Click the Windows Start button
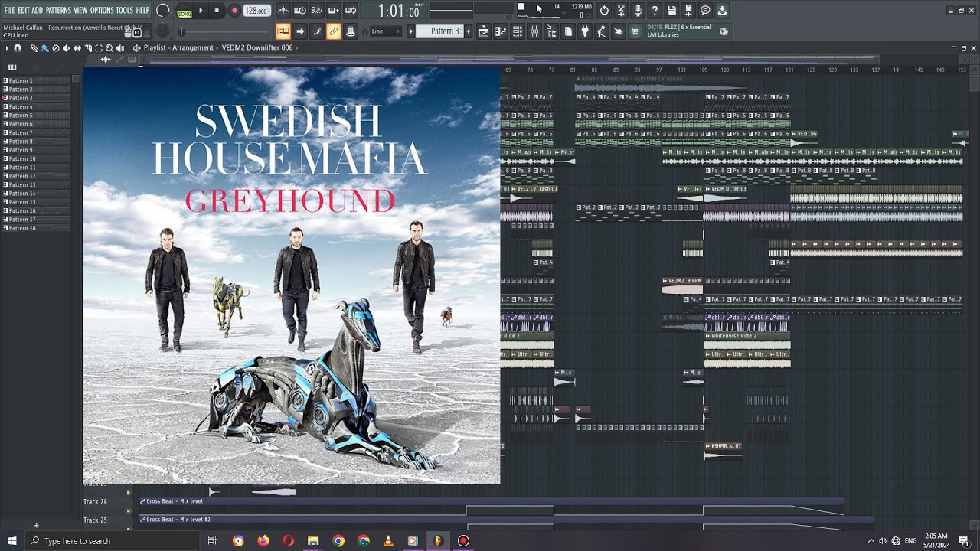Screen dimensions: 980x551 coord(12,540)
